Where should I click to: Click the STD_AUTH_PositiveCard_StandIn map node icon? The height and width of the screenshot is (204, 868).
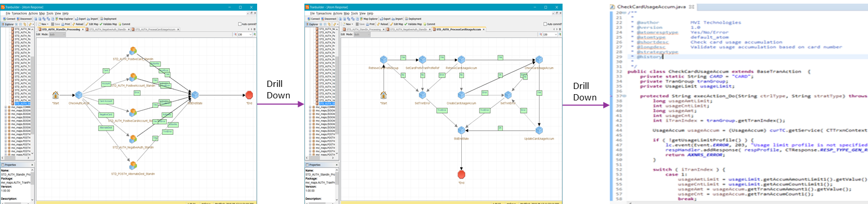point(133,51)
